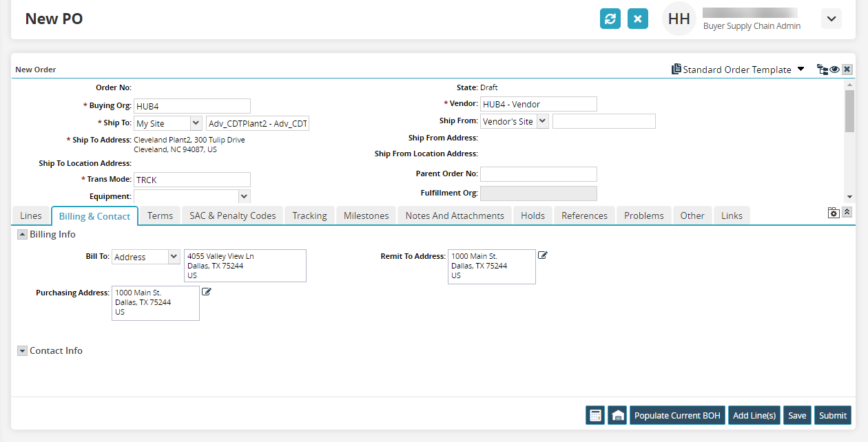Edit the Remit To Address via pencil icon
868x442 pixels.
[543, 255]
